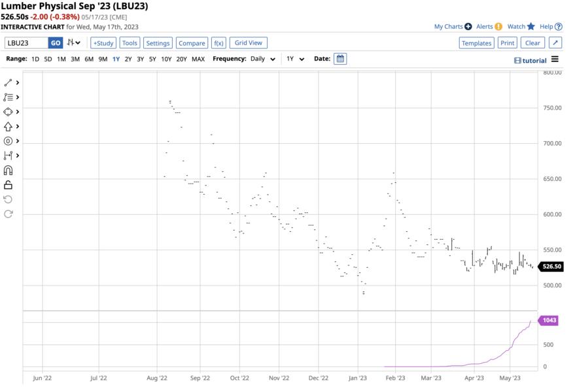Screen dimensions: 573x392
Task: Open the My Charts link
Action: (448, 27)
